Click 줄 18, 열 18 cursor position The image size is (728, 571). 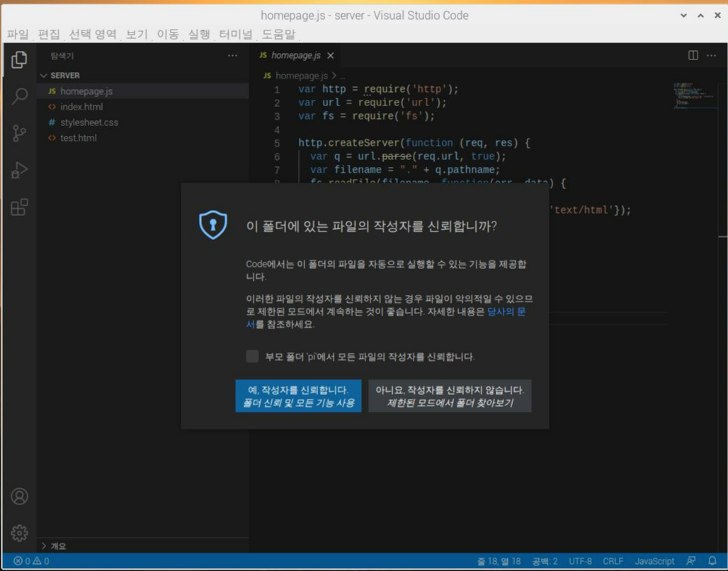(x=499, y=561)
